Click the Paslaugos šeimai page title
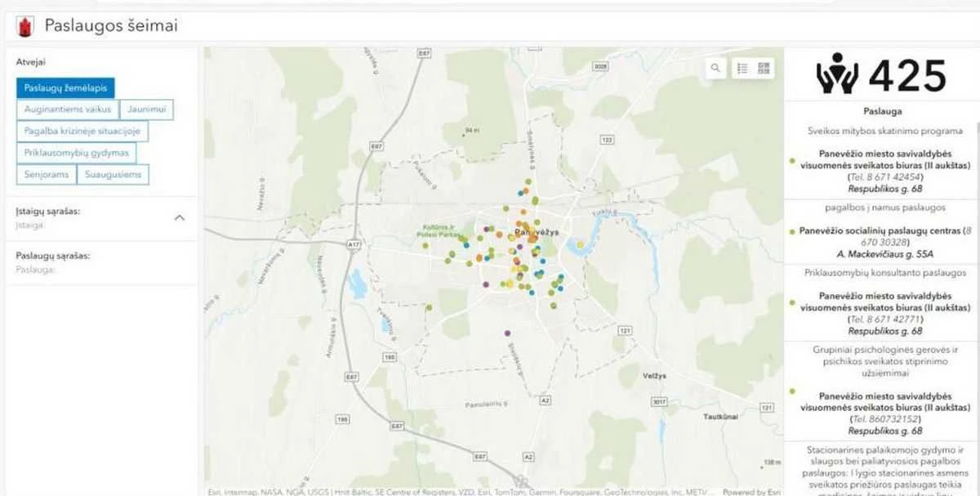The width and height of the screenshot is (980, 496). 111,26
